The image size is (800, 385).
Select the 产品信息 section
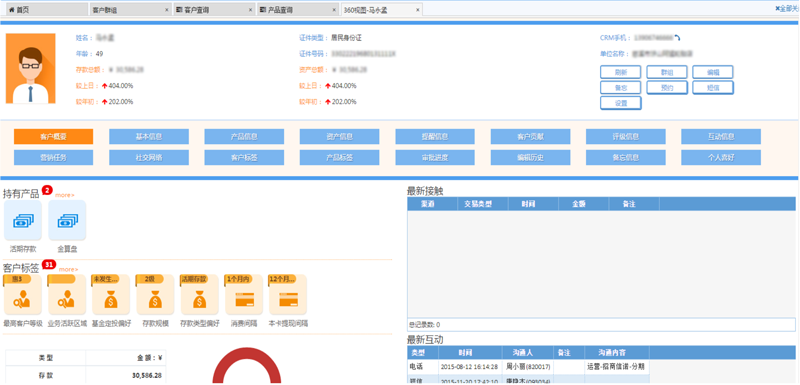click(244, 137)
